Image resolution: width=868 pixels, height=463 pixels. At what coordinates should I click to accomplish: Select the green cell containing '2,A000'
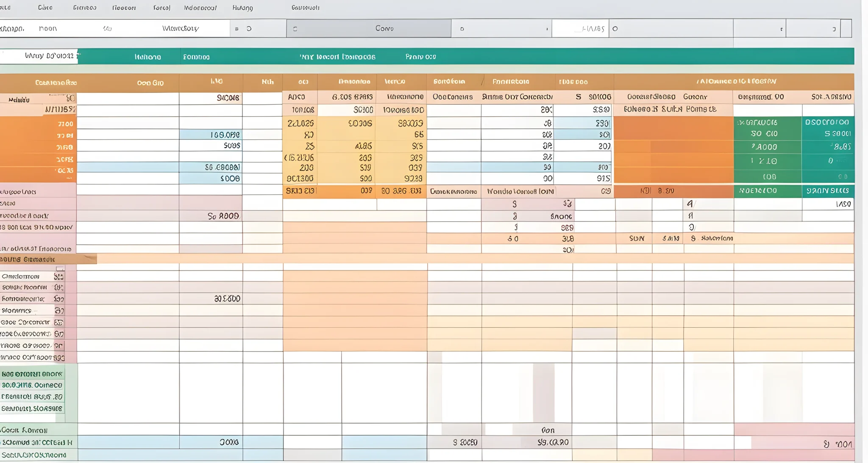[768, 147]
